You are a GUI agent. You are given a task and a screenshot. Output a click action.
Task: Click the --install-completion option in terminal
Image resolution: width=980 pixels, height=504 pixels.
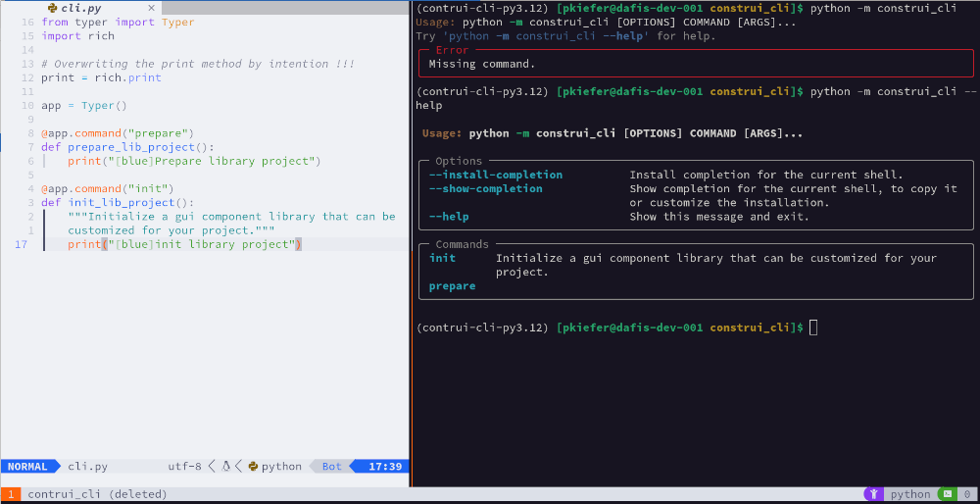496,176
